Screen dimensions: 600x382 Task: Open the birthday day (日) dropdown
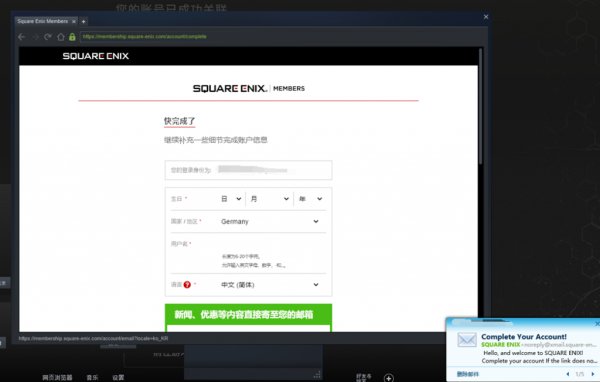pos(231,199)
